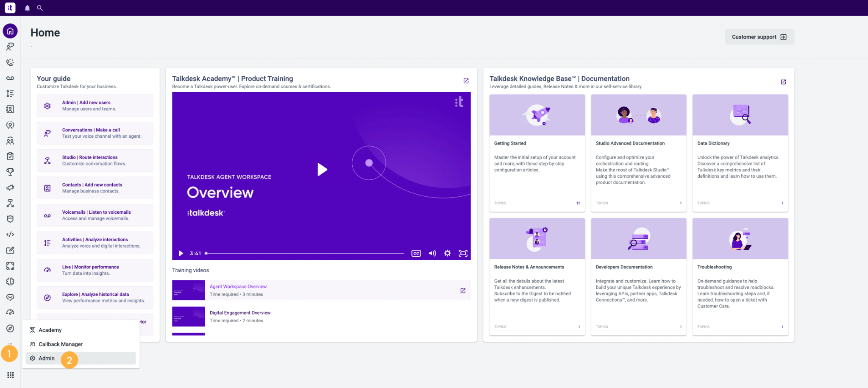
Task: Open 'Explore | Analyze historical data' guide card
Action: pos(95,298)
